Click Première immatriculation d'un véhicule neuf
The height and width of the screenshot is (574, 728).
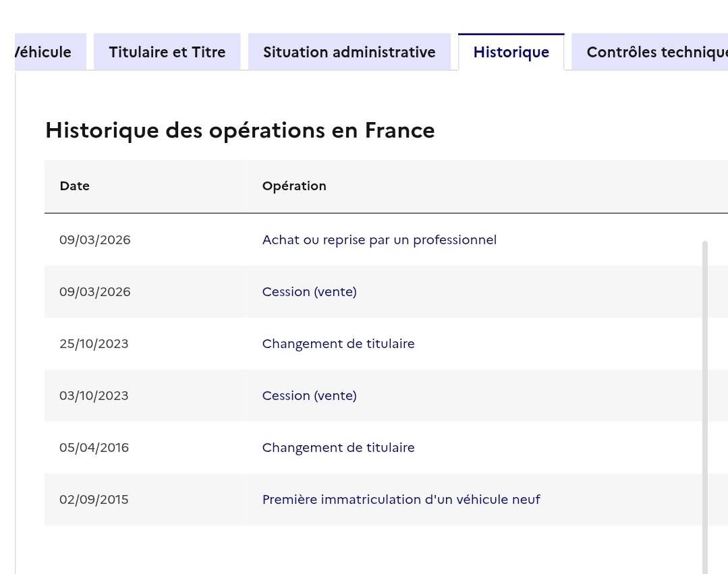(401, 499)
